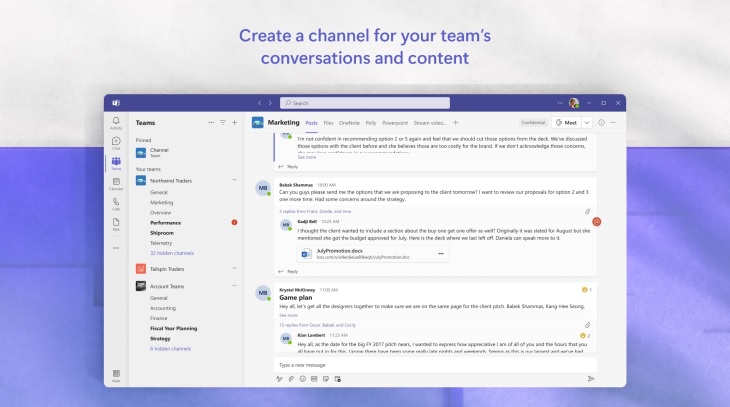Open the GIF picker icon
The width and height of the screenshot is (730, 407).
314,379
